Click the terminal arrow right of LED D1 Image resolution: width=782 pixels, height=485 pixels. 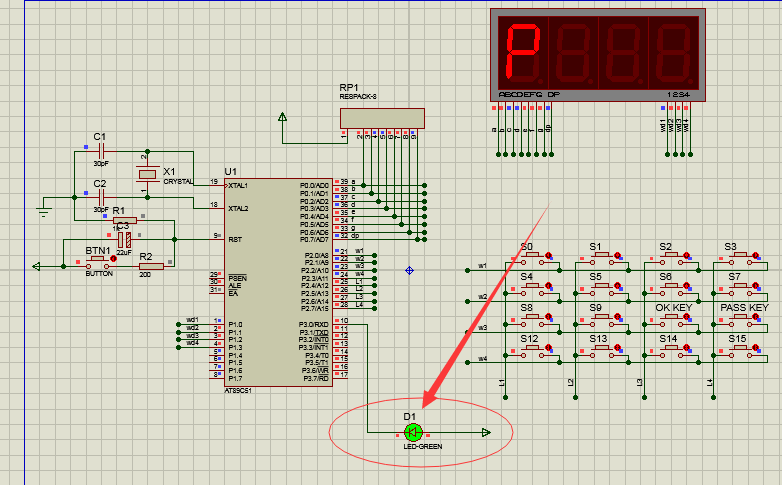[x=486, y=433]
